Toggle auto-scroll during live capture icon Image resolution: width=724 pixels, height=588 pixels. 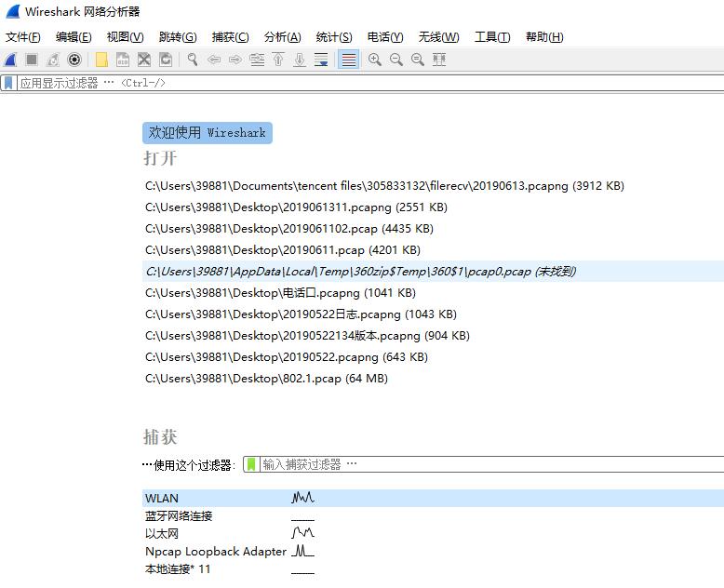coord(321,60)
